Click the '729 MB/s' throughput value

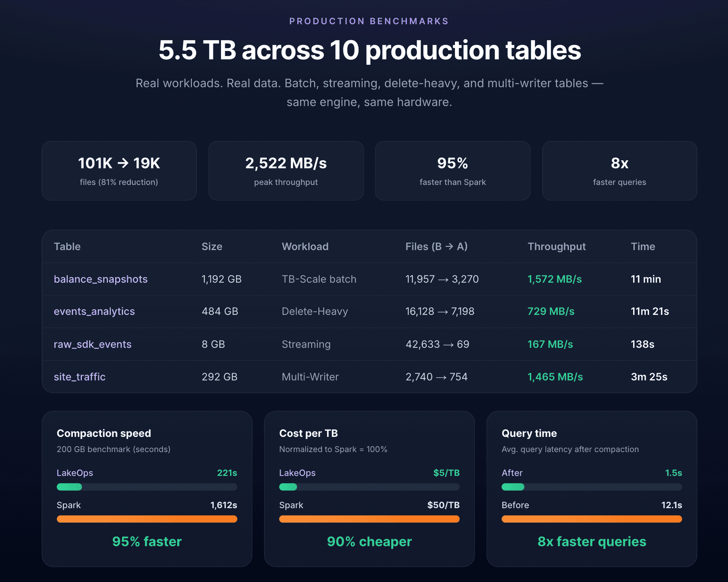551,311
